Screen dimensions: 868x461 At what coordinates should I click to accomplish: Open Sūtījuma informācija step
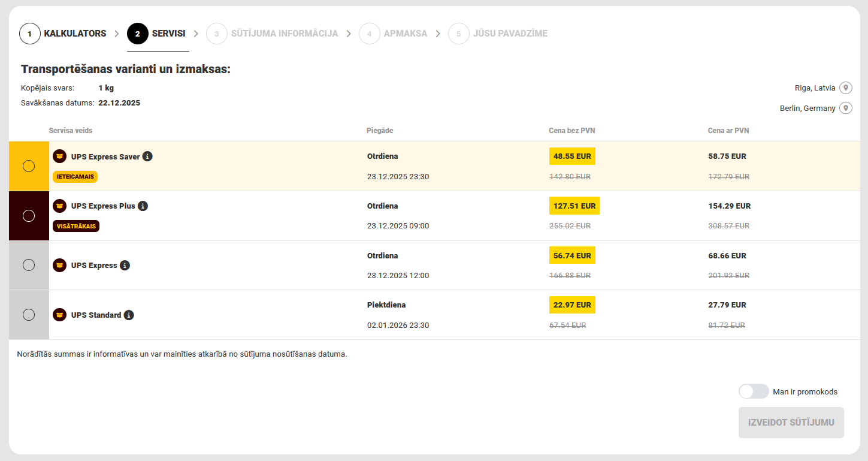click(x=272, y=34)
